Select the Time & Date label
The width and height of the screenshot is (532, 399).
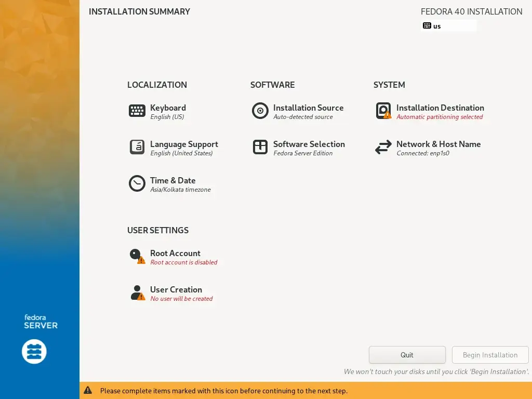[172, 180]
